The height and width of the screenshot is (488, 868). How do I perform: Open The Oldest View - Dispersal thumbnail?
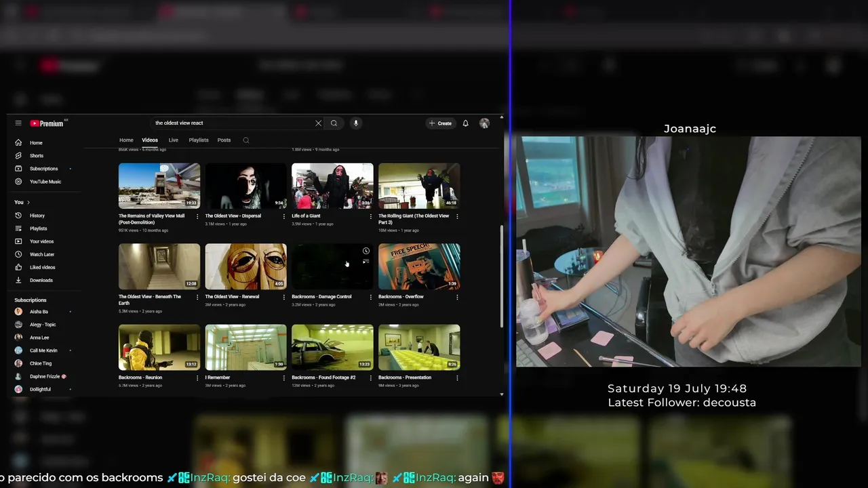tap(245, 186)
